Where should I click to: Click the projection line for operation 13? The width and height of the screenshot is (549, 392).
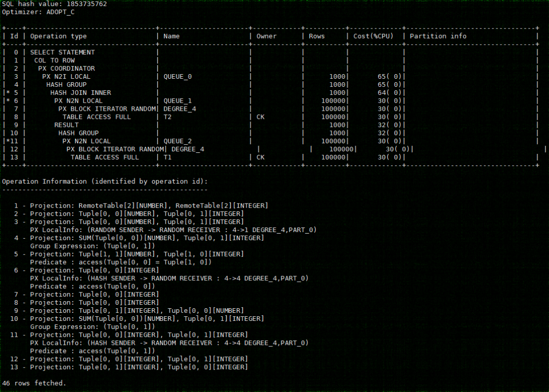(x=129, y=367)
